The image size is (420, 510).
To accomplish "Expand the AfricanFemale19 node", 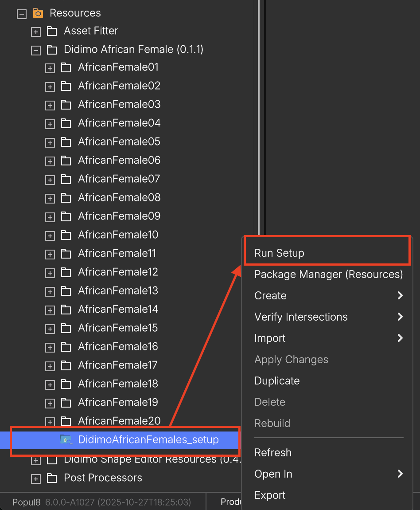I will pyautogui.click(x=50, y=403).
